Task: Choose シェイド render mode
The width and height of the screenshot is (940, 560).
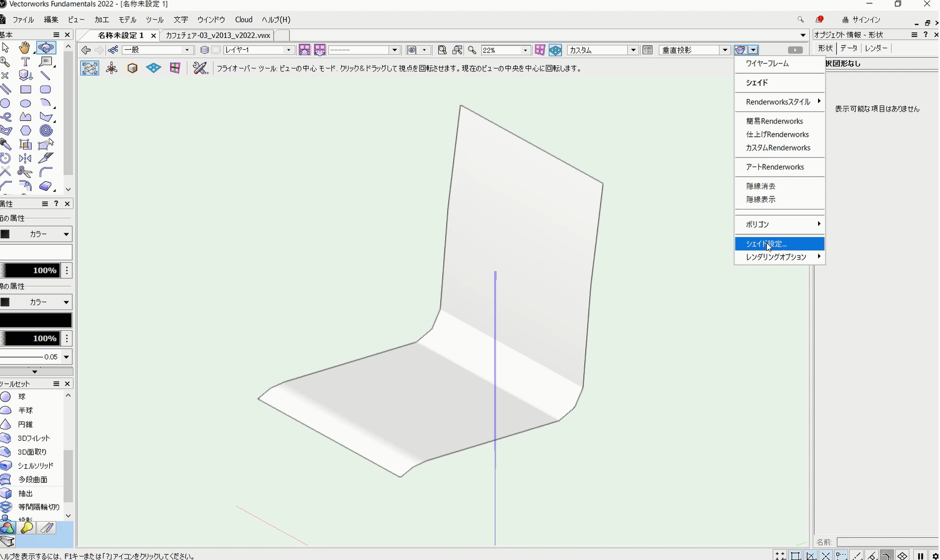Action: pos(780,82)
